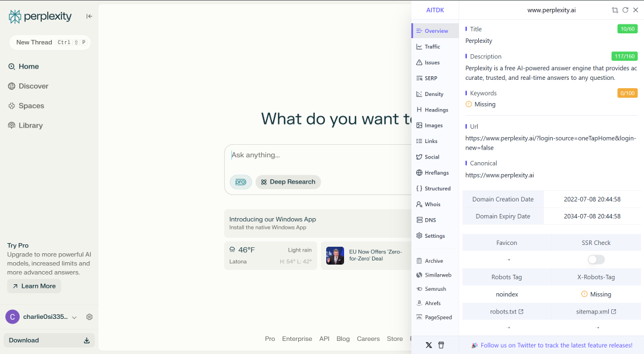Open the sitemap.xml link
The height and width of the screenshot is (354, 644).
pyautogui.click(x=596, y=312)
